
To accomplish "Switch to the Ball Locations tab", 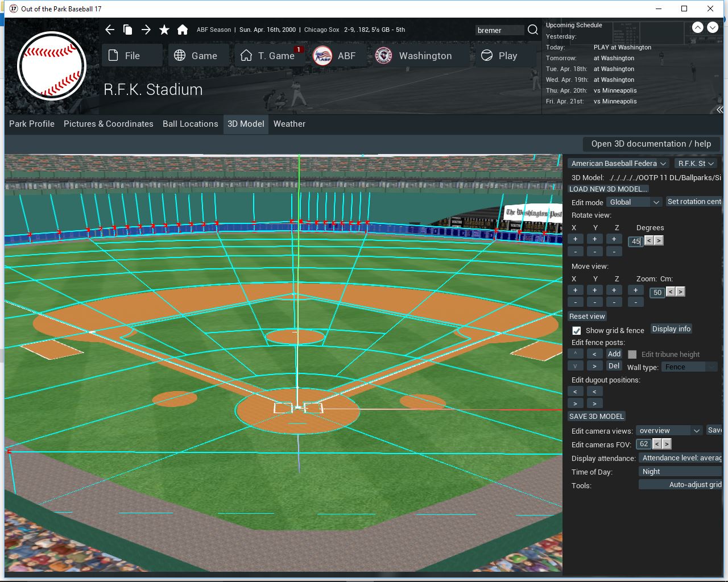I will (190, 124).
